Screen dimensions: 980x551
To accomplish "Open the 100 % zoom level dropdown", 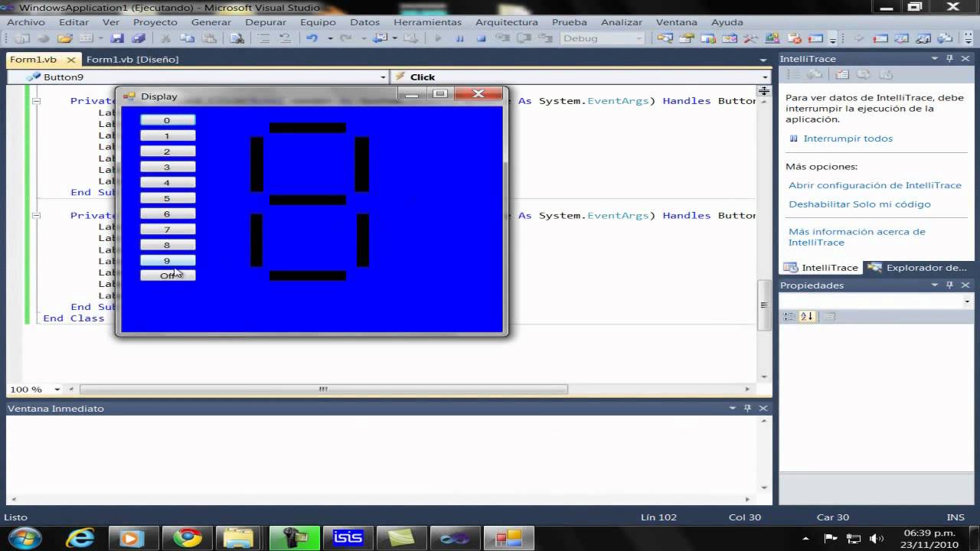I will tap(57, 389).
